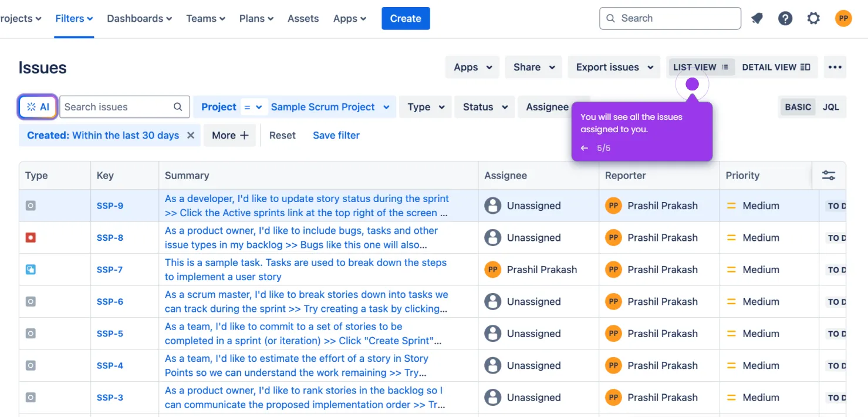
Task: Open the column configuration icon in the table header
Action: tap(828, 175)
